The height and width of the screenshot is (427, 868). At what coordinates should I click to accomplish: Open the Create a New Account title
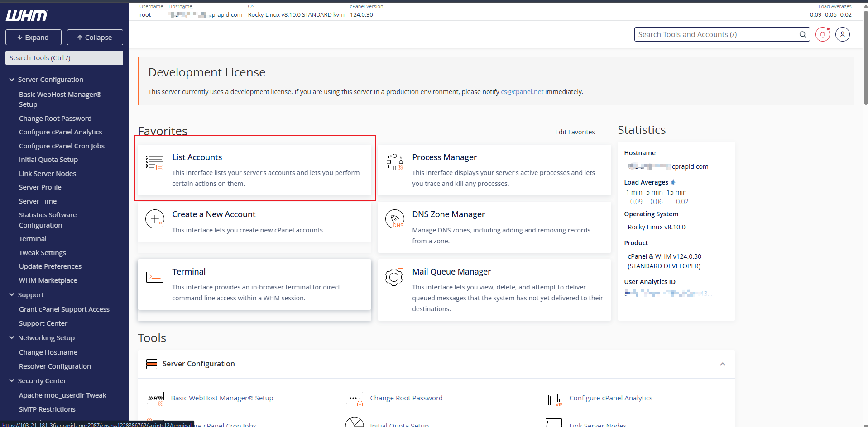(214, 214)
